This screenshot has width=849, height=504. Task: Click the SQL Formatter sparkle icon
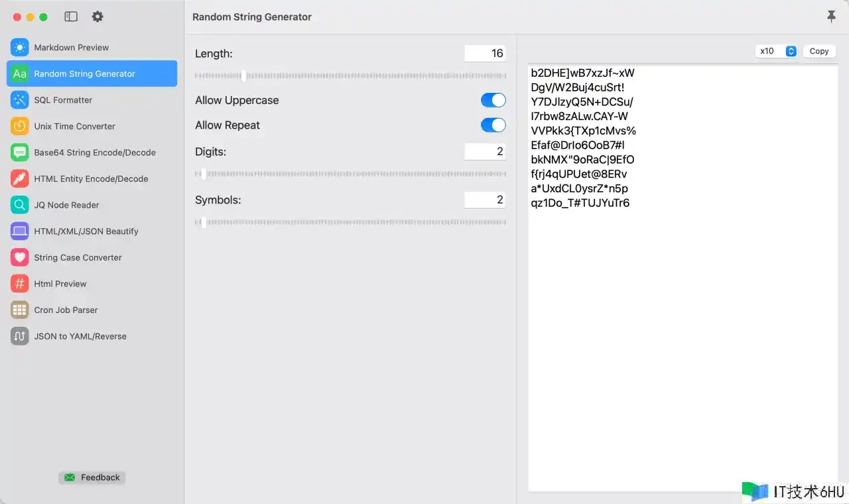(x=20, y=100)
